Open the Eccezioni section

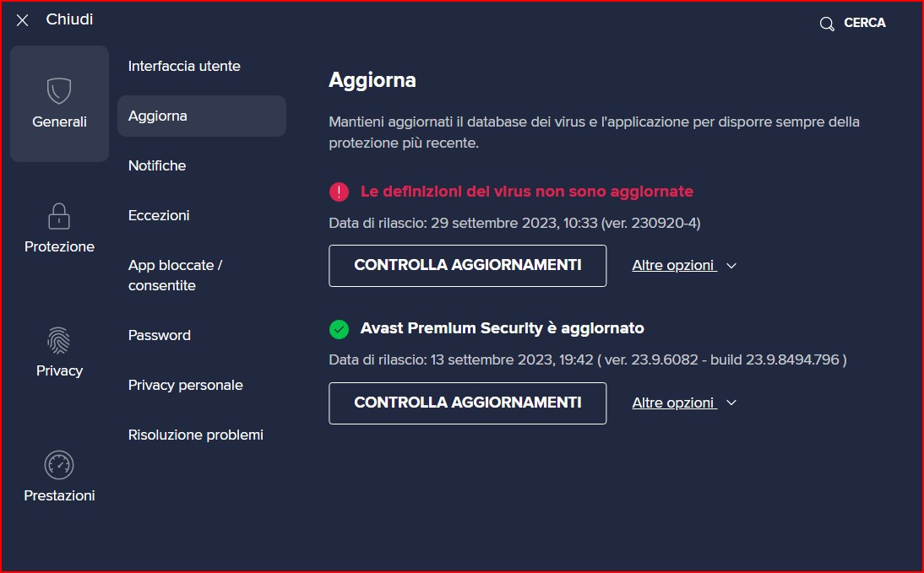(x=159, y=215)
